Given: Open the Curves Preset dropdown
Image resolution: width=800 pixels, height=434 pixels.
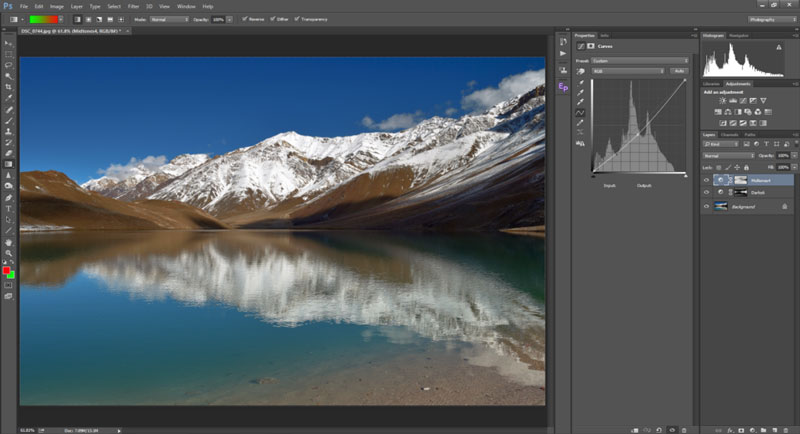Looking at the screenshot, I should [x=642, y=60].
